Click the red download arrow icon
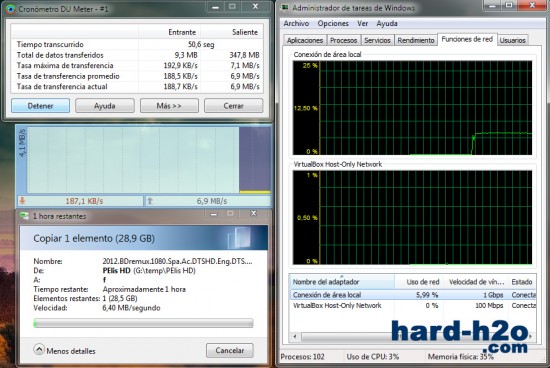Screen dimensions: 550x368 (22, 201)
